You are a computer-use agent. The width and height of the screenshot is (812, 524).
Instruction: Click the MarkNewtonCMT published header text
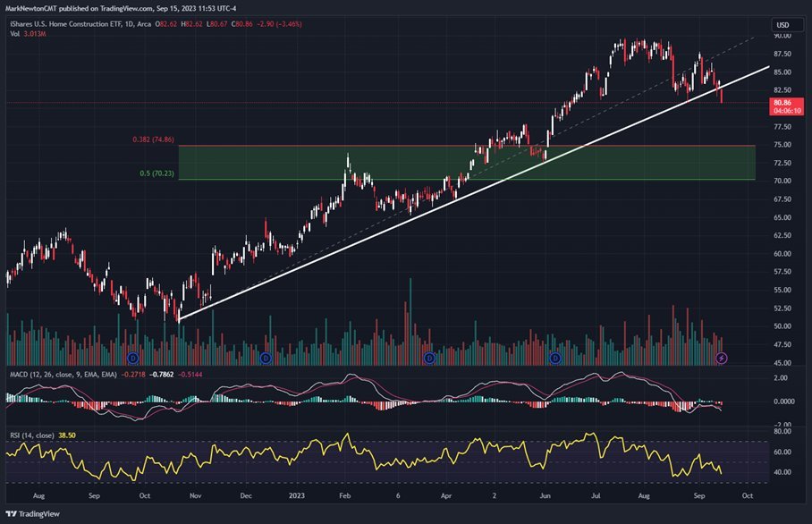121,8
